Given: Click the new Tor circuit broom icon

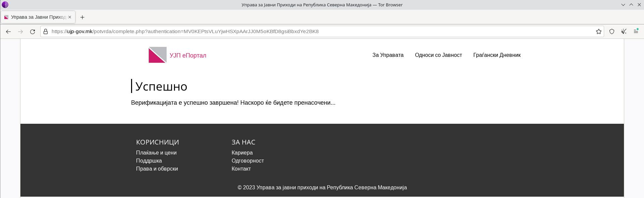Looking at the screenshot, I should pyautogui.click(x=624, y=31).
